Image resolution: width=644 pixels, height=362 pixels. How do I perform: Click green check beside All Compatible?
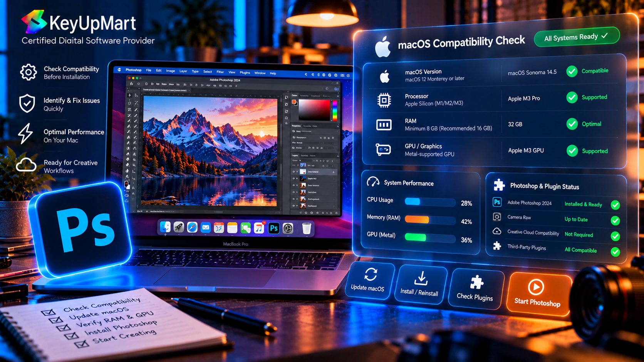pyautogui.click(x=615, y=252)
